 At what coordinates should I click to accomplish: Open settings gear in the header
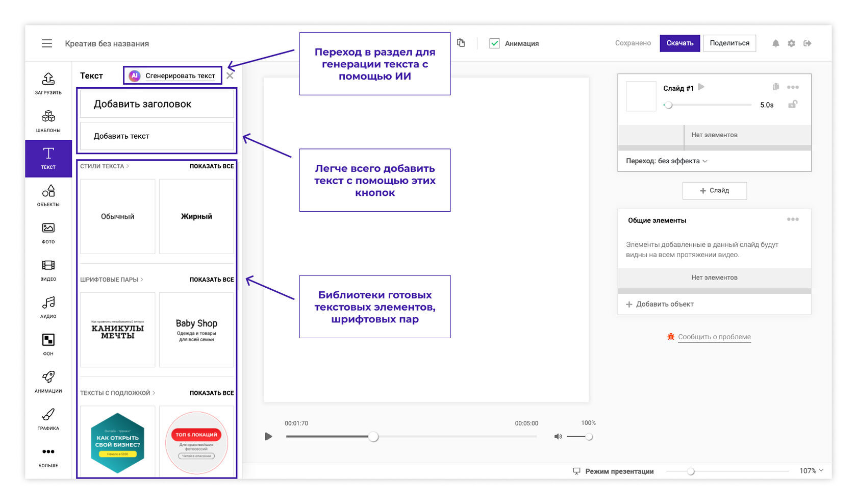tap(791, 43)
